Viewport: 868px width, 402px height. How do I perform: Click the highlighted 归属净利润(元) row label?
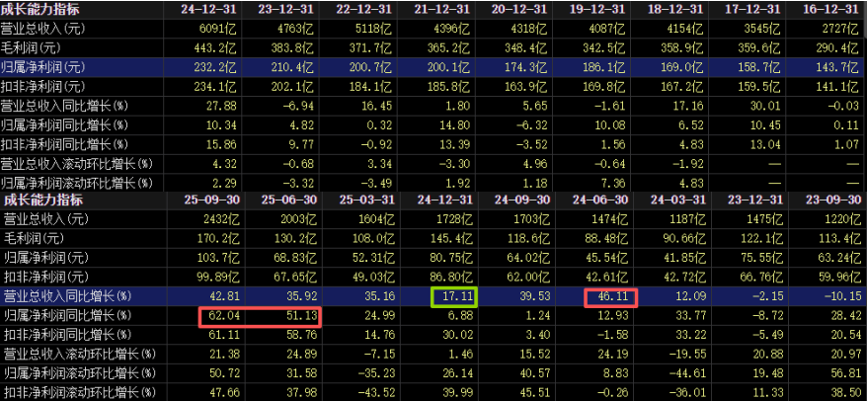43,66
